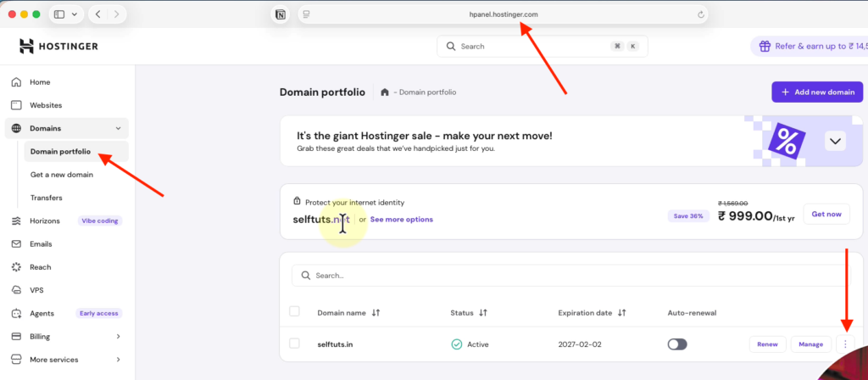Click the Hostinger logo
Image resolution: width=868 pixels, height=380 pixels.
click(58, 46)
